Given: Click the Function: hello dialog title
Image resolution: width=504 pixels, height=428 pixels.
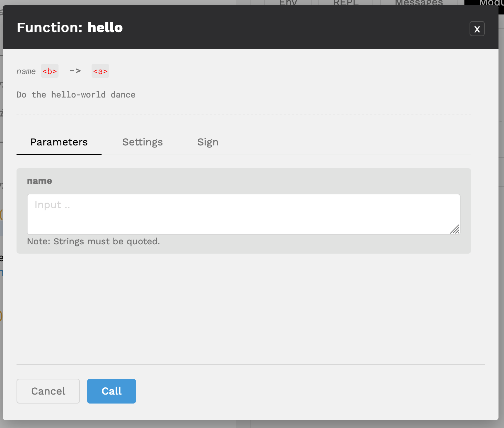Looking at the screenshot, I should (x=70, y=28).
